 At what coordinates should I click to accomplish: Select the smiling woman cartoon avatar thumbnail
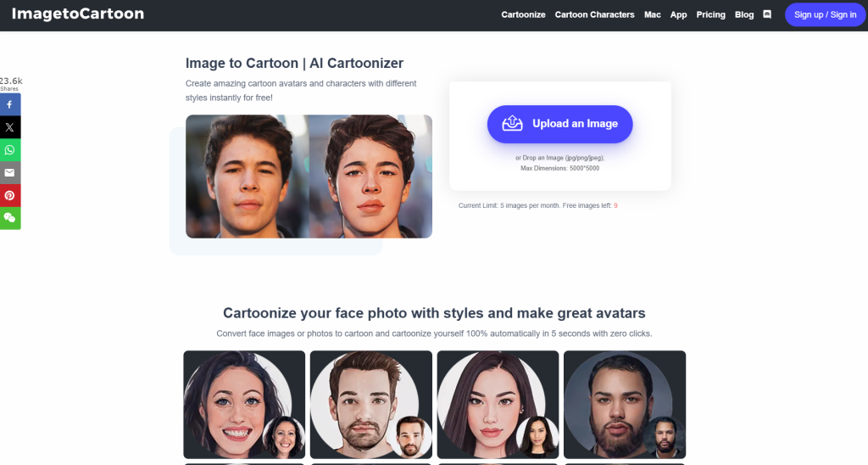coord(244,405)
